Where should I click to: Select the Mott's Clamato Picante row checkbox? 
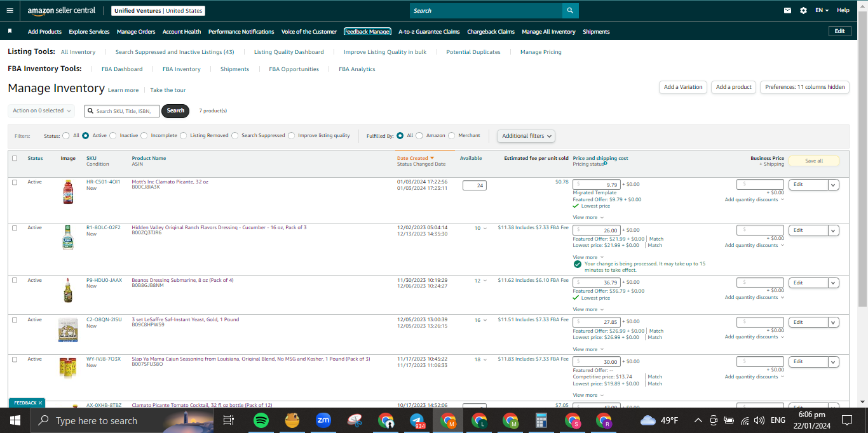15,182
